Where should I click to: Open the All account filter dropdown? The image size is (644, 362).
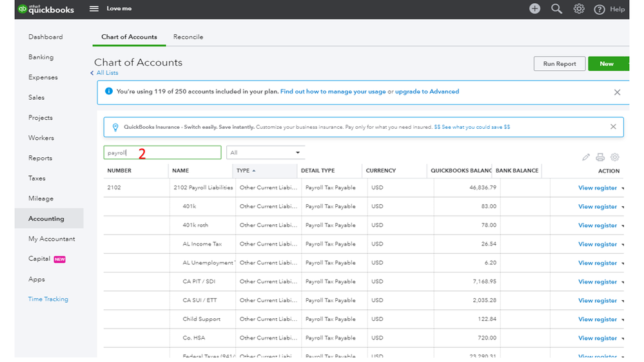266,153
